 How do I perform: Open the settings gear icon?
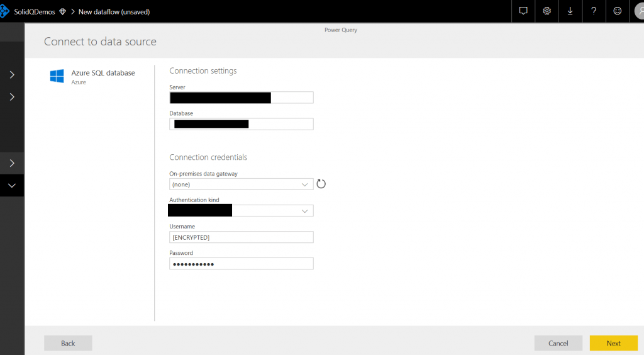tap(547, 11)
